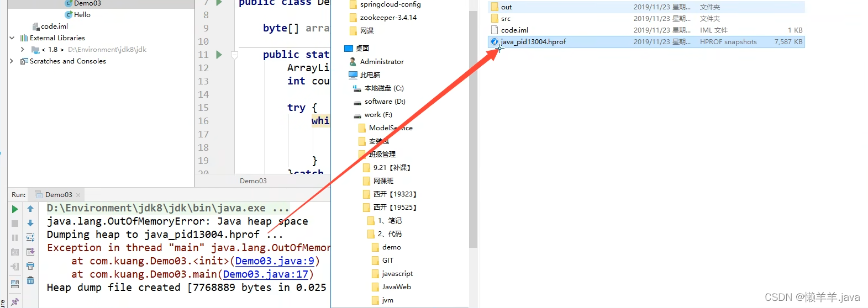
Task: Close the Demo03 run tab
Action: (78, 195)
